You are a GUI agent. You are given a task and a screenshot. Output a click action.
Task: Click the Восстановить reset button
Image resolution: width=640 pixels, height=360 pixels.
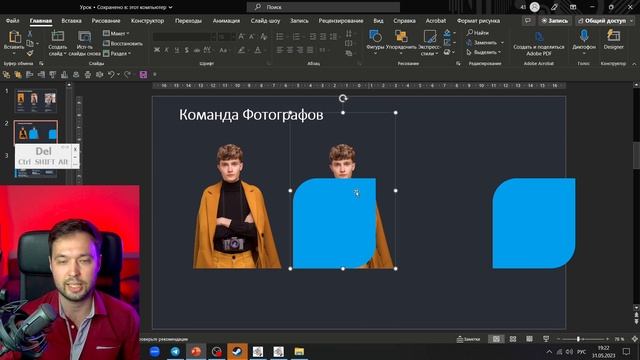click(122, 43)
